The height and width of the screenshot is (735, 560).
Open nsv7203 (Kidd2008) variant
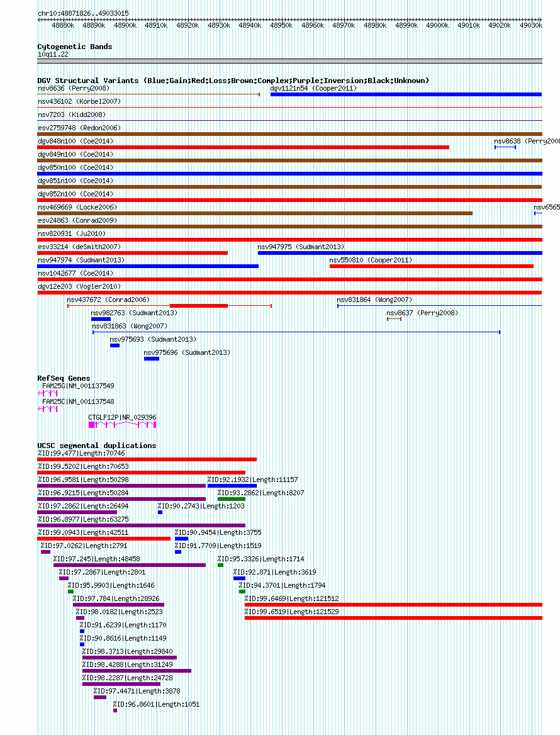pyautogui.click(x=72, y=115)
